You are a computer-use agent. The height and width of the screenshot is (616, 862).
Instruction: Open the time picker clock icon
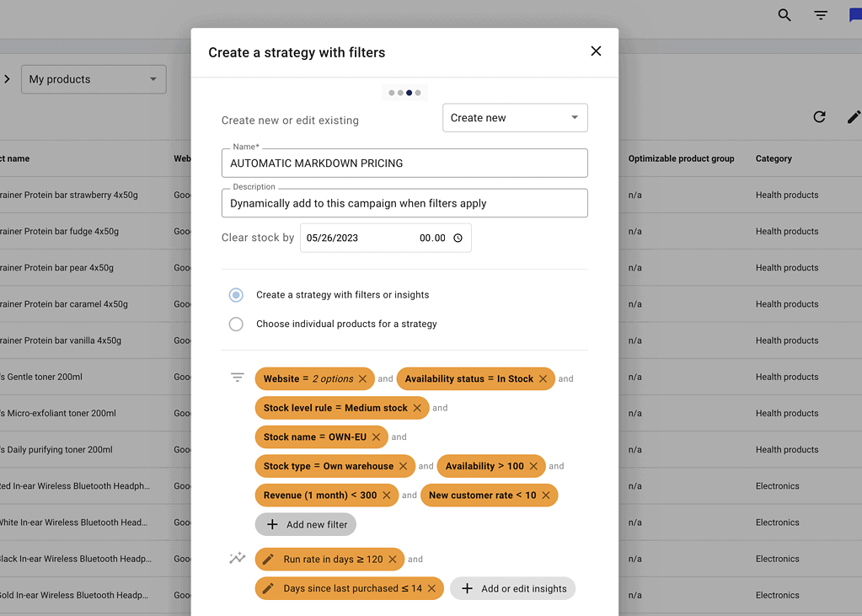[458, 238]
